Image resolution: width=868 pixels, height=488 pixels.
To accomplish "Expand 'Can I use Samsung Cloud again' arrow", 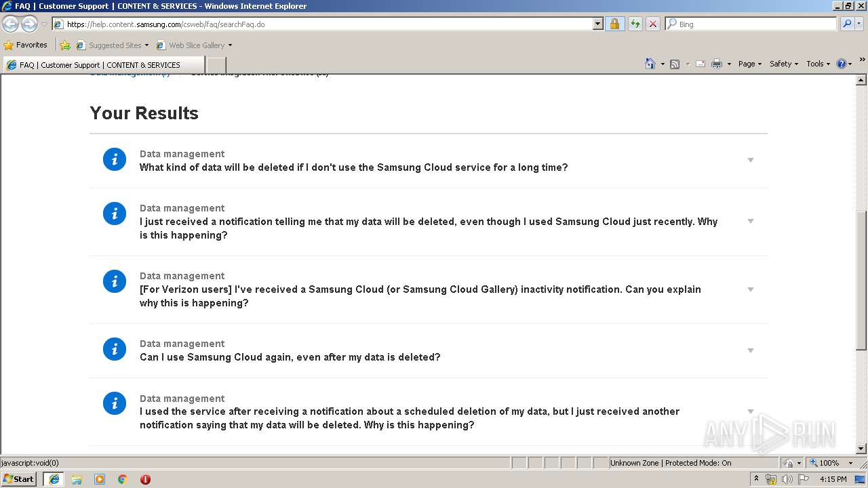I will 751,350.
